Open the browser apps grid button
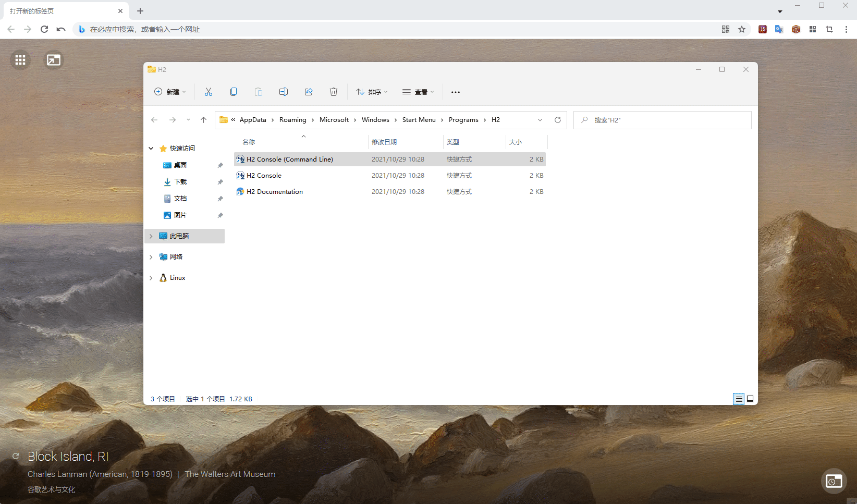The height and width of the screenshot is (504, 857). [20, 60]
